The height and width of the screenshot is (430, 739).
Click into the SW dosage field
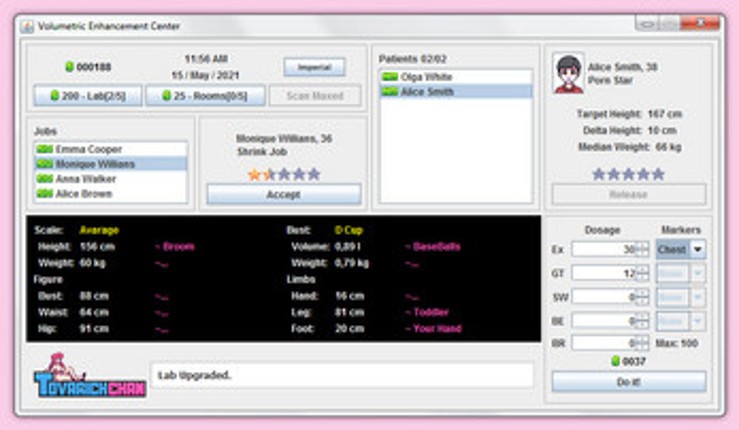pos(604,297)
